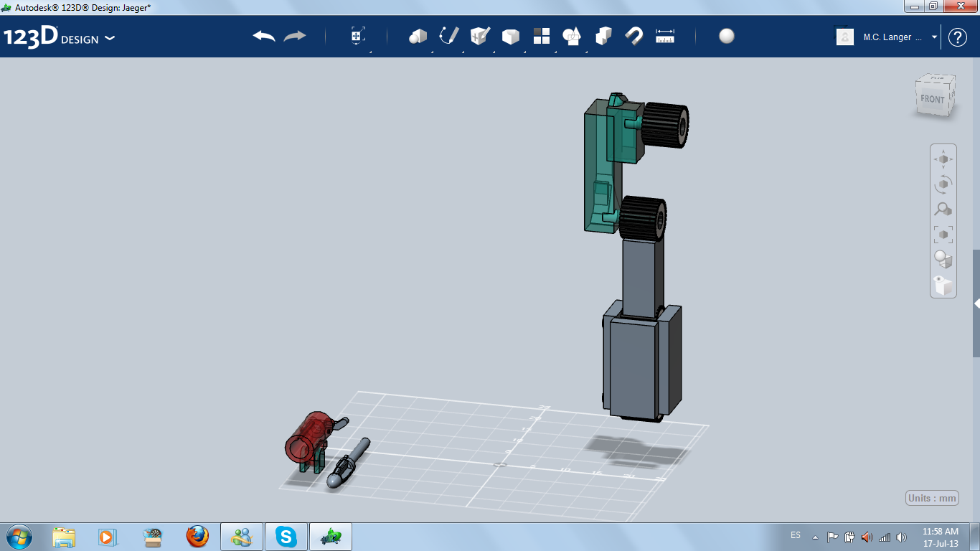Launch Windows Media Player from the taskbar
Viewport: 980px width, 551px height.
(107, 537)
